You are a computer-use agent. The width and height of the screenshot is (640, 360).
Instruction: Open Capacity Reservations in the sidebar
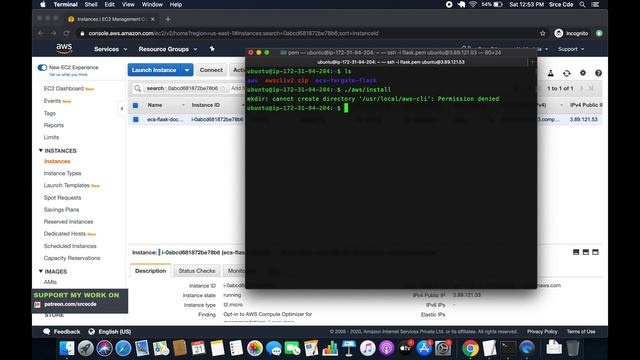72,258
